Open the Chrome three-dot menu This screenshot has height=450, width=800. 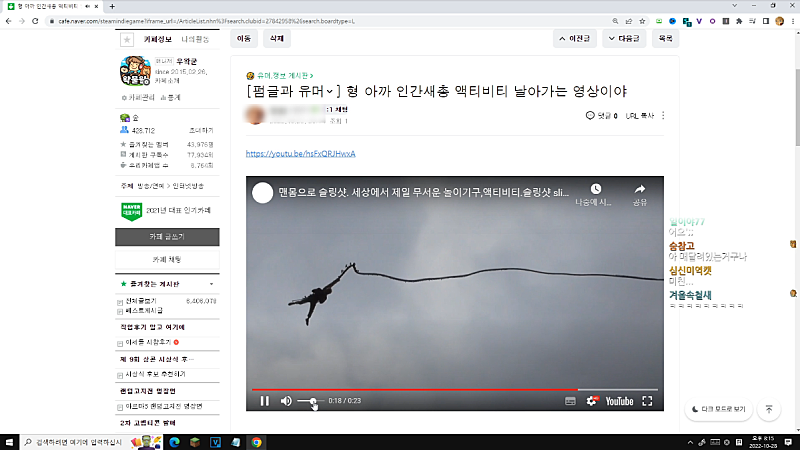793,21
